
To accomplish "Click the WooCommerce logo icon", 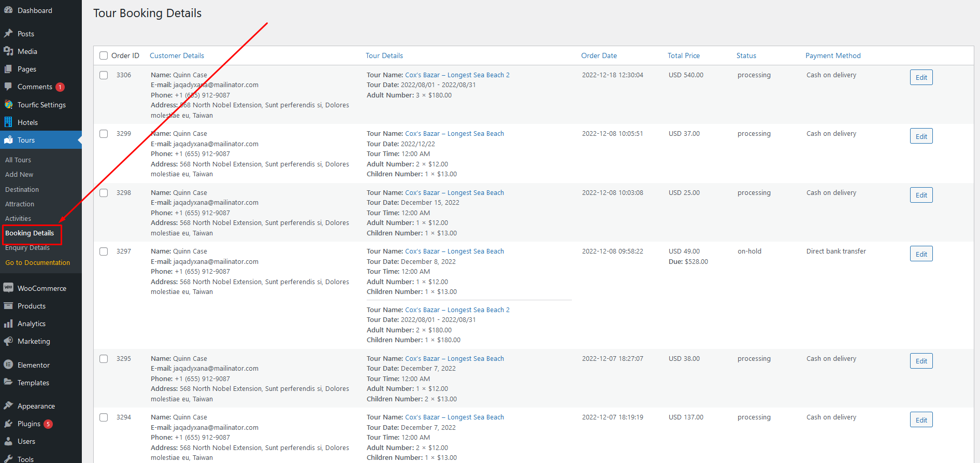I will pos(8,288).
